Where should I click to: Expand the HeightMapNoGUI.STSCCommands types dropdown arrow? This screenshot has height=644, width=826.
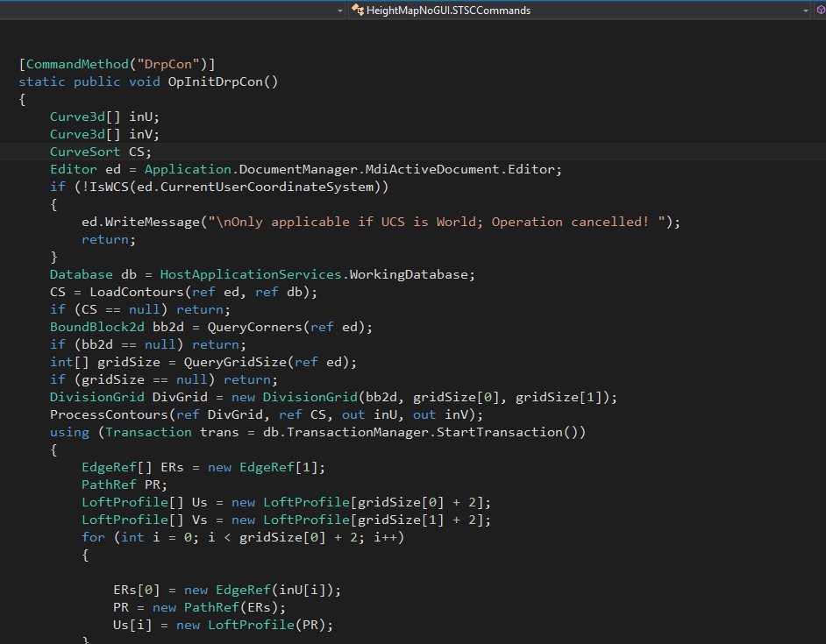coord(805,11)
